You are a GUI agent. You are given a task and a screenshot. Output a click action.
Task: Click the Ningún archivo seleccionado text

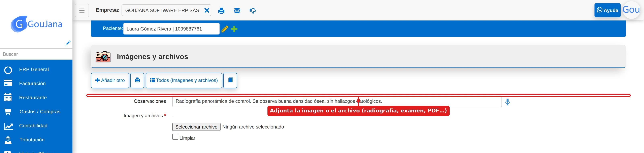click(253, 127)
